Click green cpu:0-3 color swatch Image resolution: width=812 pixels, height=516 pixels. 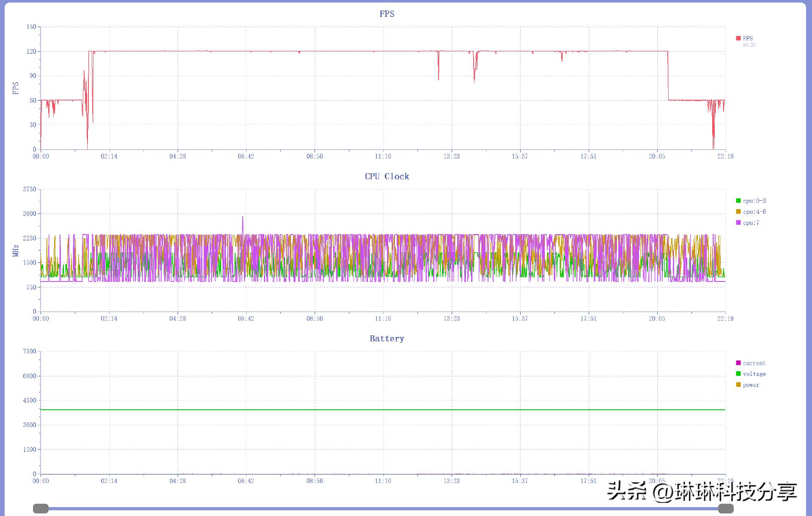738,201
